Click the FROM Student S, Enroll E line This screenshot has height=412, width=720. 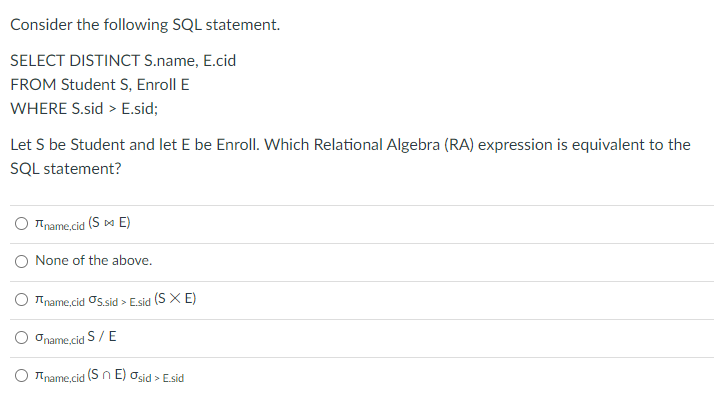pyautogui.click(x=100, y=85)
